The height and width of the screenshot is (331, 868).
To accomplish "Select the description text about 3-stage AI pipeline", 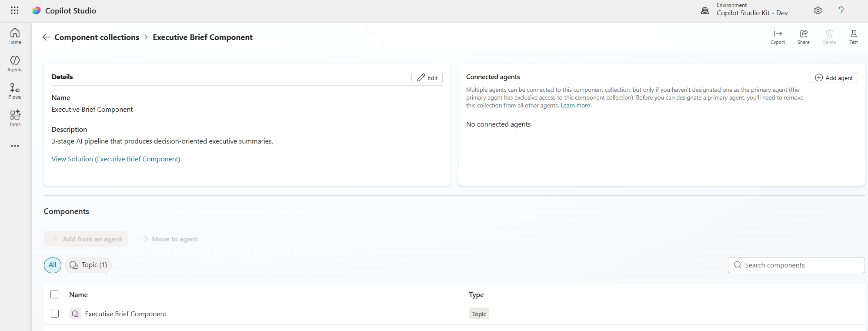I will 163,141.
